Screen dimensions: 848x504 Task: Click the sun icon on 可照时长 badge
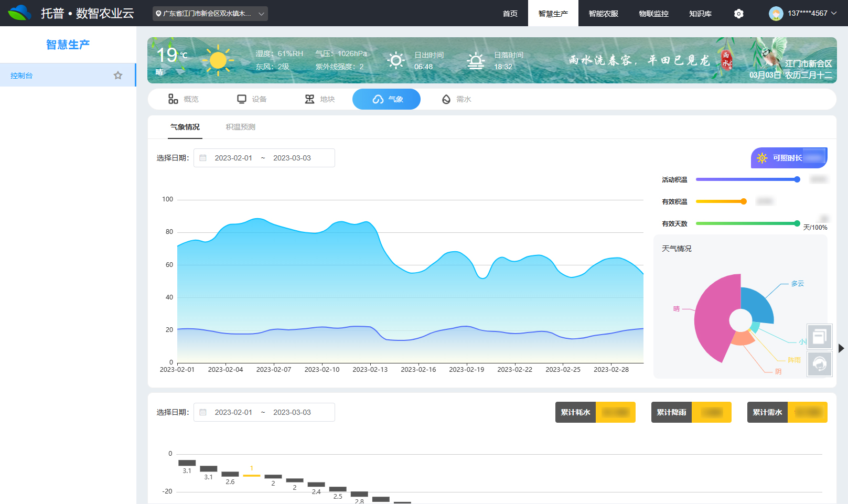[x=762, y=158]
